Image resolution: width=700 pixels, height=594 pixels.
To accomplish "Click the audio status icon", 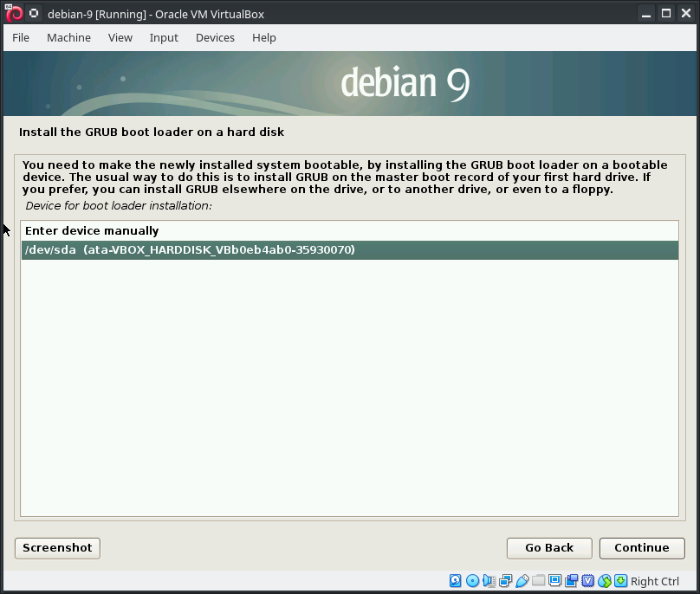I will click(489, 581).
